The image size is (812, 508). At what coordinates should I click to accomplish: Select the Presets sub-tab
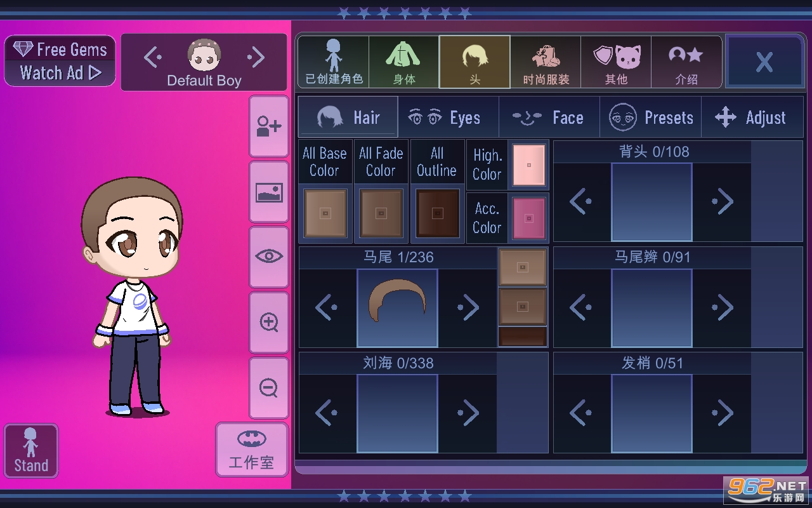(651, 117)
